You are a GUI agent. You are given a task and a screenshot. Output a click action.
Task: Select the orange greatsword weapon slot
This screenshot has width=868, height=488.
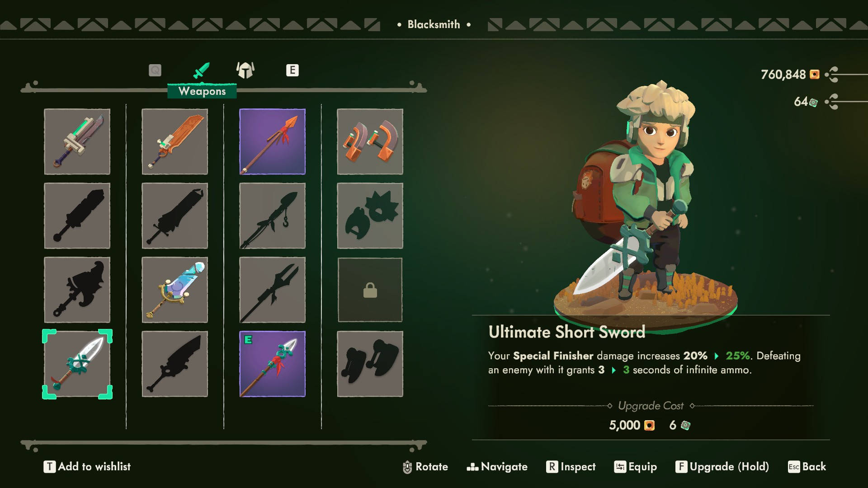pyautogui.click(x=175, y=141)
